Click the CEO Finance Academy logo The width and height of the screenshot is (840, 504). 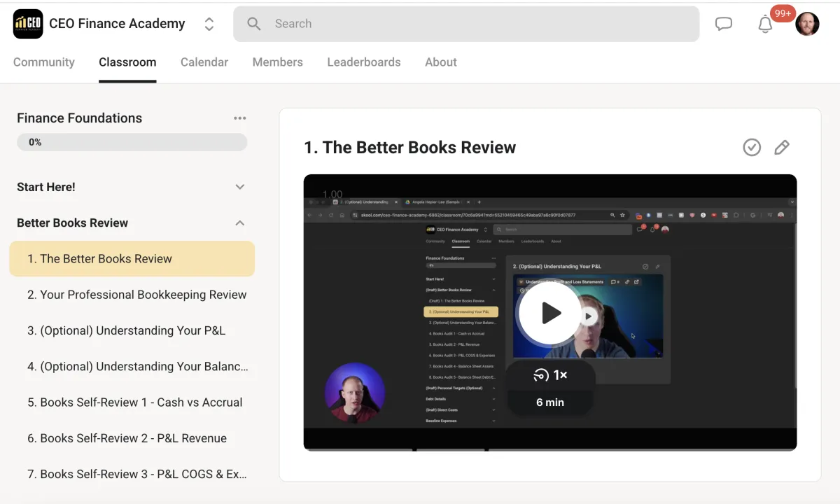click(28, 24)
